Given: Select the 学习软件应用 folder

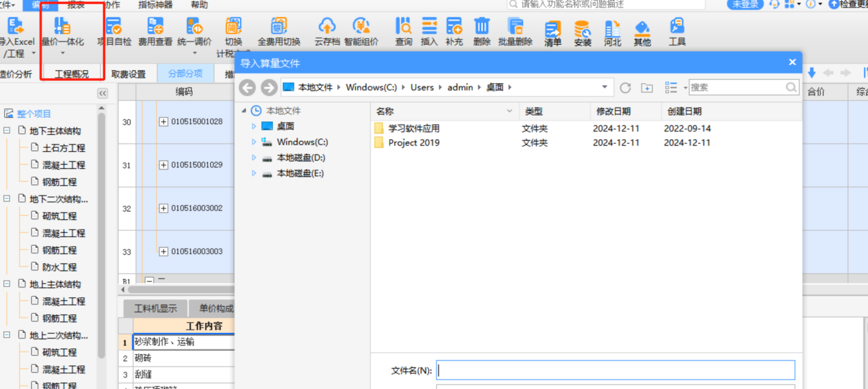Looking at the screenshot, I should [414, 128].
